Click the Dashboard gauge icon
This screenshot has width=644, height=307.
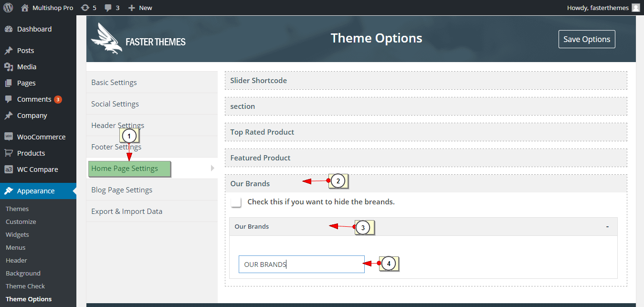pyautogui.click(x=9, y=29)
